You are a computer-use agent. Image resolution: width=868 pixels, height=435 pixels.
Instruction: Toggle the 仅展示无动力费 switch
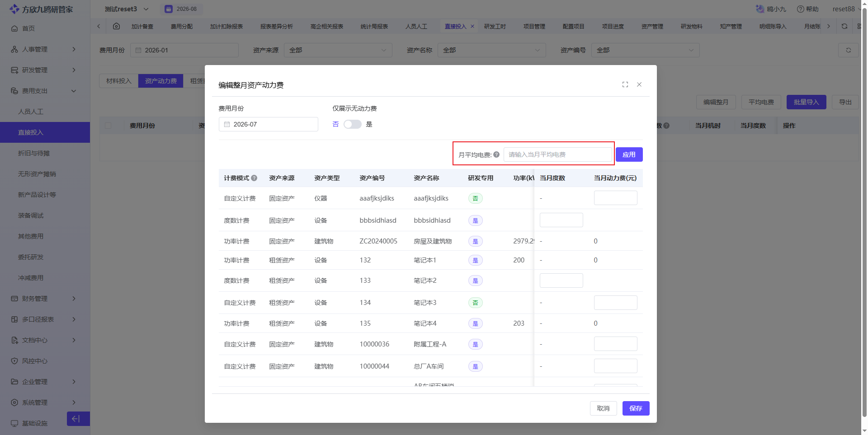[x=352, y=124]
